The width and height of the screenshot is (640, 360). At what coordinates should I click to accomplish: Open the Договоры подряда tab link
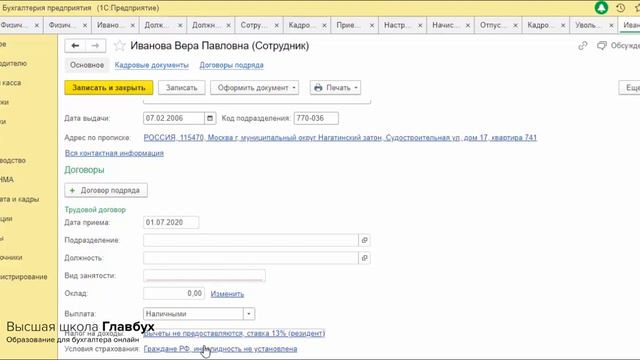(231, 65)
